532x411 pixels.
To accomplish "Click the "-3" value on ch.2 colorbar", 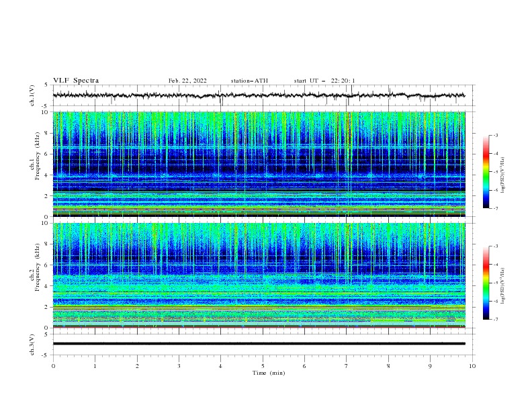I will point(496,246).
